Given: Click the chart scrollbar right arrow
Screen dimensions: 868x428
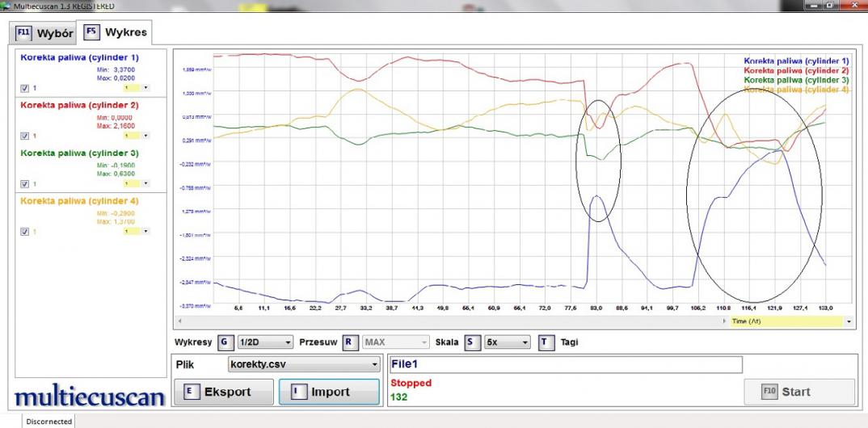Looking at the screenshot, I should point(725,321).
